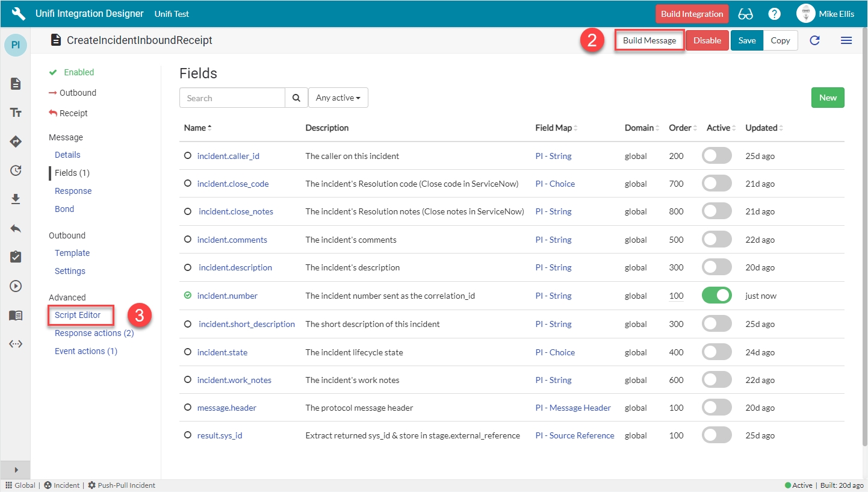
Task: Click the glasses icon in top bar
Action: (x=745, y=14)
